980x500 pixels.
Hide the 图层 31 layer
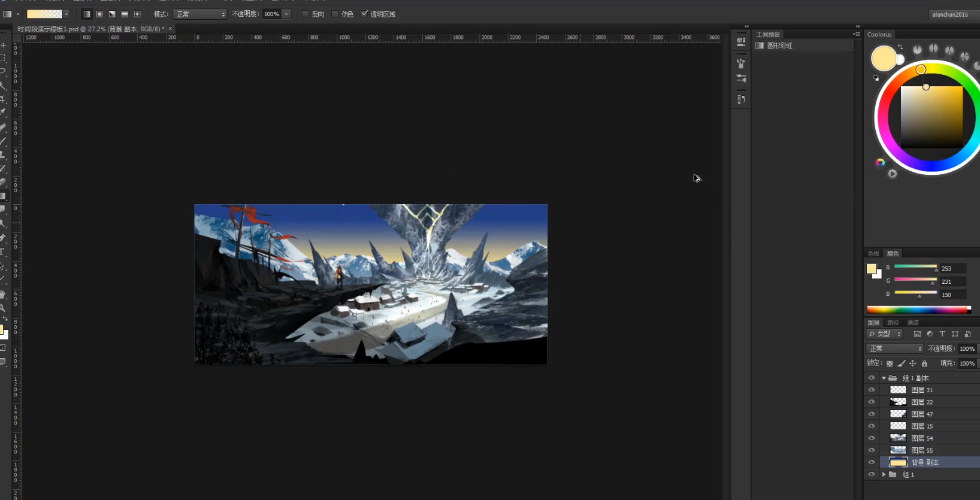(x=872, y=390)
